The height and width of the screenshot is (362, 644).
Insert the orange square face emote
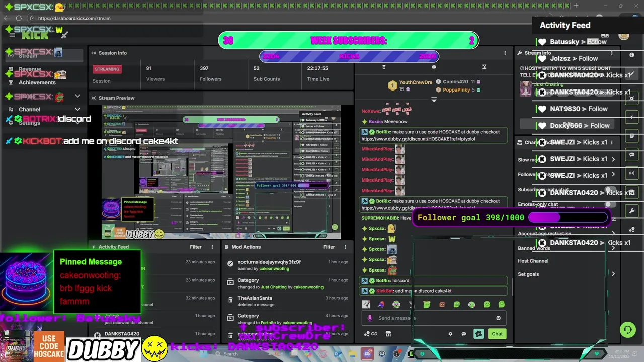(442, 304)
